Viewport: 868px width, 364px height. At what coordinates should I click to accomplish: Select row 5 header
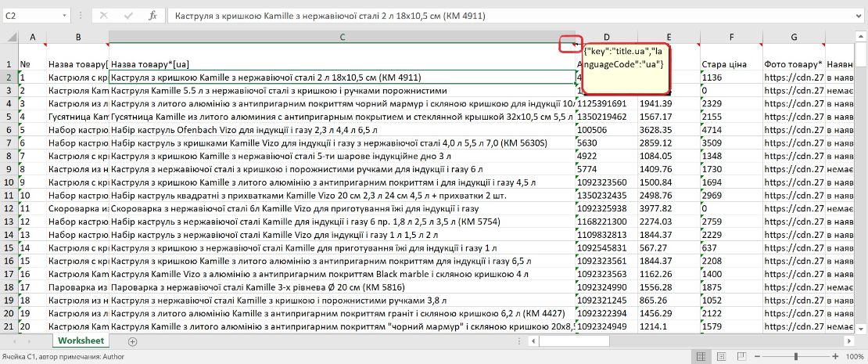tap(9, 117)
